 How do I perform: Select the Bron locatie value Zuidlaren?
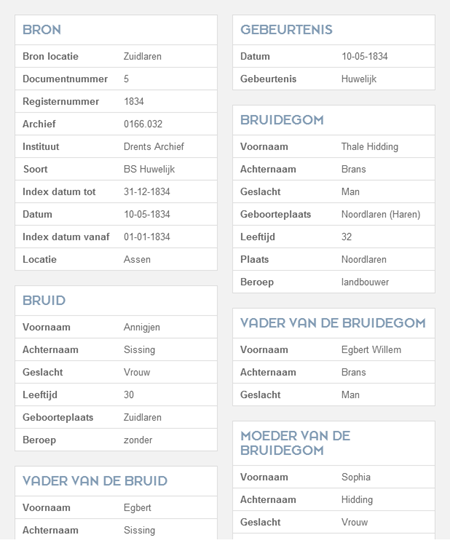click(142, 56)
